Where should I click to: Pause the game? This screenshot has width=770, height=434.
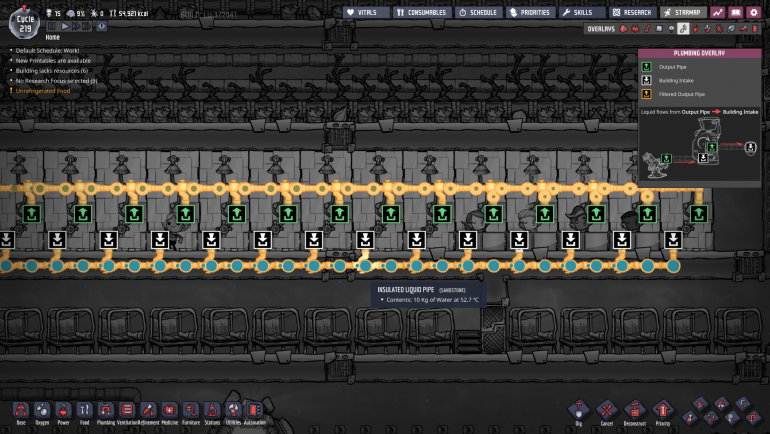click(52, 26)
